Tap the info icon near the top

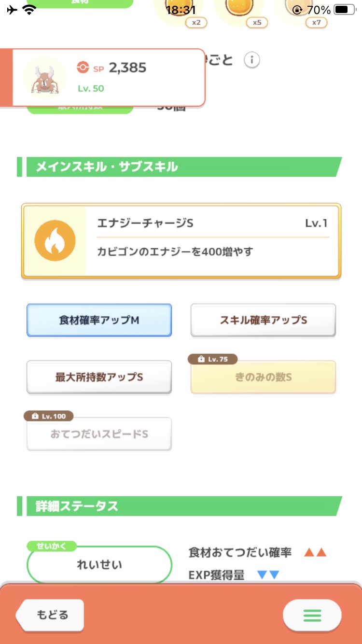[251, 60]
